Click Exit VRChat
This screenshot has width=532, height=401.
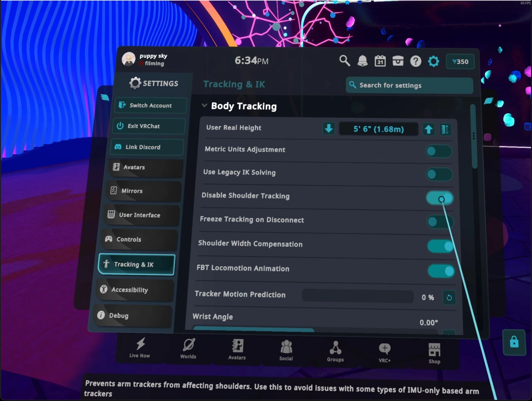(x=149, y=126)
